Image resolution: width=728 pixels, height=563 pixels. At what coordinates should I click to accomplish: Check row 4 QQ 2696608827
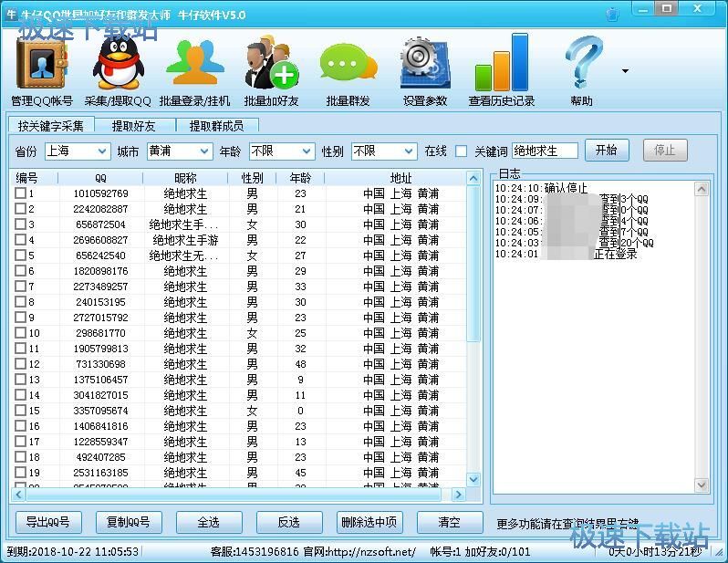coord(20,240)
